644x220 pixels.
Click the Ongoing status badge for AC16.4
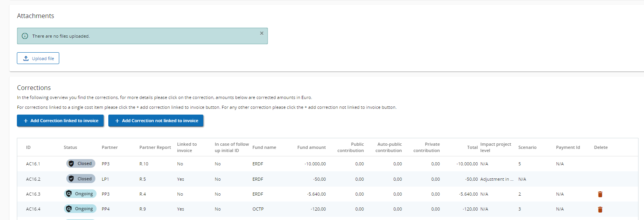pyautogui.click(x=80, y=209)
